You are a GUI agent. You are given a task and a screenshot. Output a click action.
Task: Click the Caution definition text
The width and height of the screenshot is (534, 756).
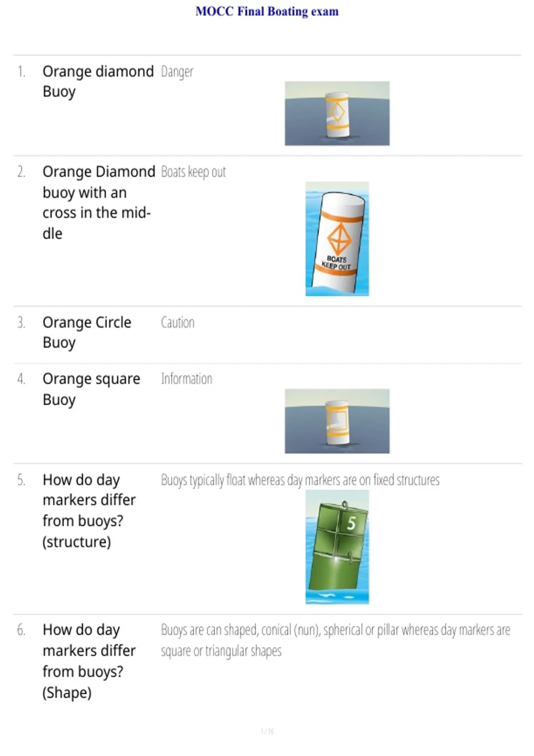178,322
